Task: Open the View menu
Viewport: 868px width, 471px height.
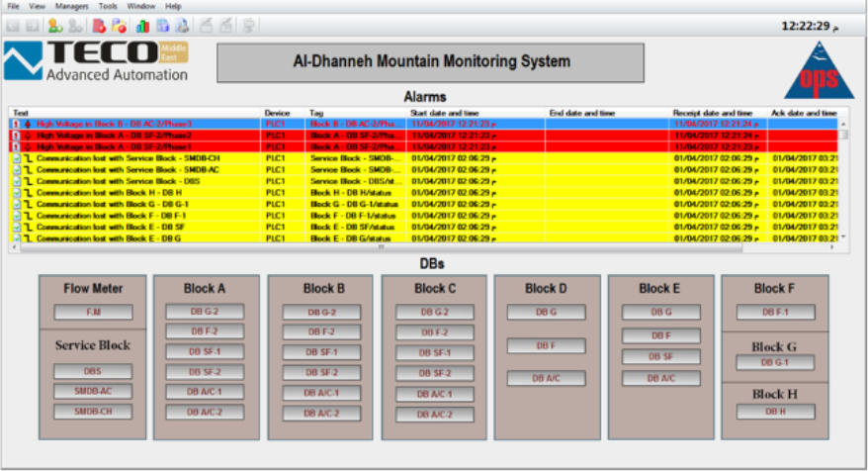Action: click(x=37, y=6)
